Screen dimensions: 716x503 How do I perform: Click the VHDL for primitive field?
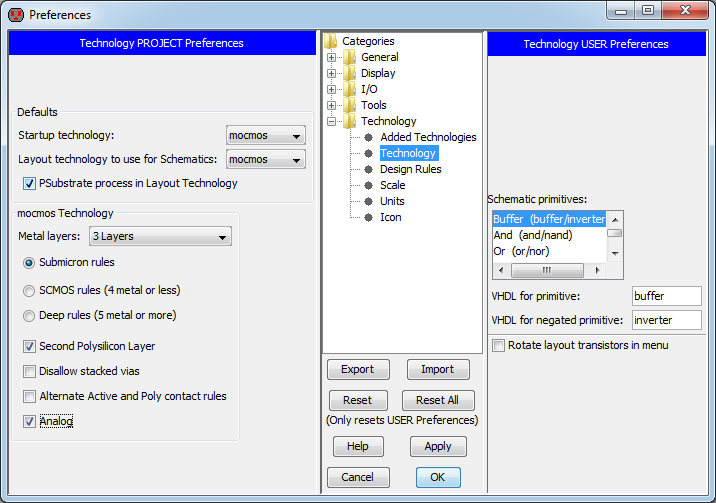click(x=667, y=296)
